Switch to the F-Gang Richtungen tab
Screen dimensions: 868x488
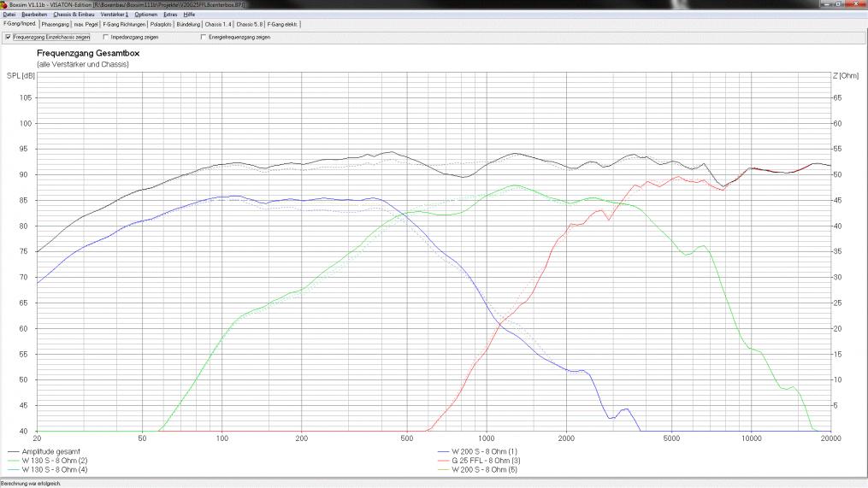(124, 24)
